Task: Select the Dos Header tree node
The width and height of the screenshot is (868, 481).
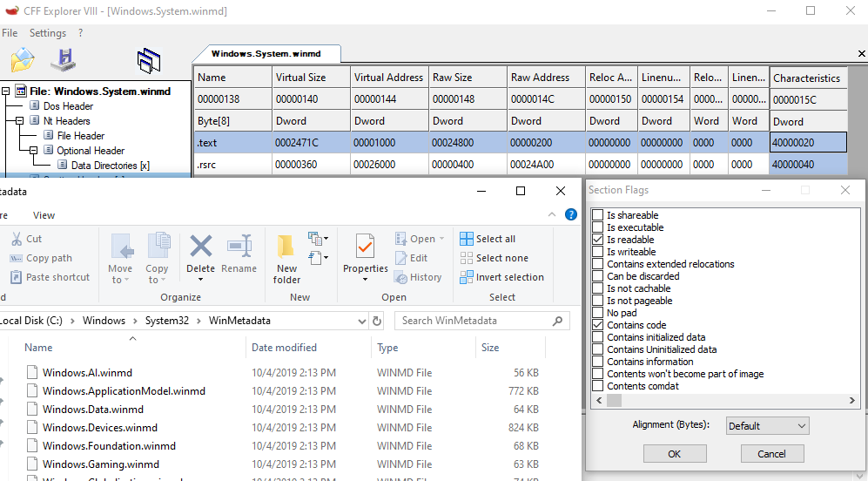Action: pyautogui.click(x=68, y=105)
